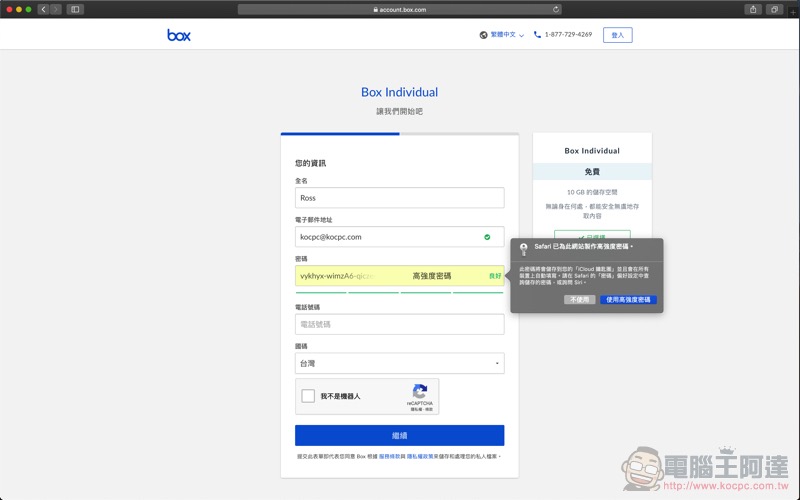Toggle the Safari sidebar button
The width and height of the screenshot is (800, 500).
tap(75, 9)
